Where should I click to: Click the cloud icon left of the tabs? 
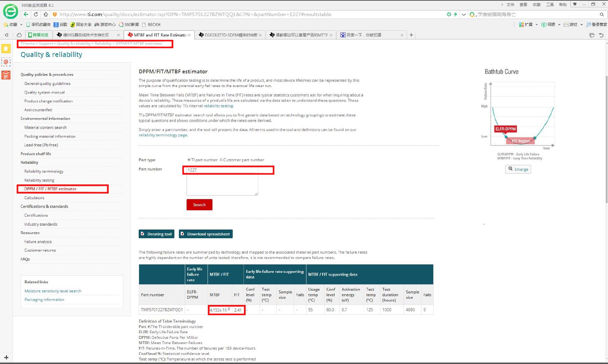coord(19,35)
